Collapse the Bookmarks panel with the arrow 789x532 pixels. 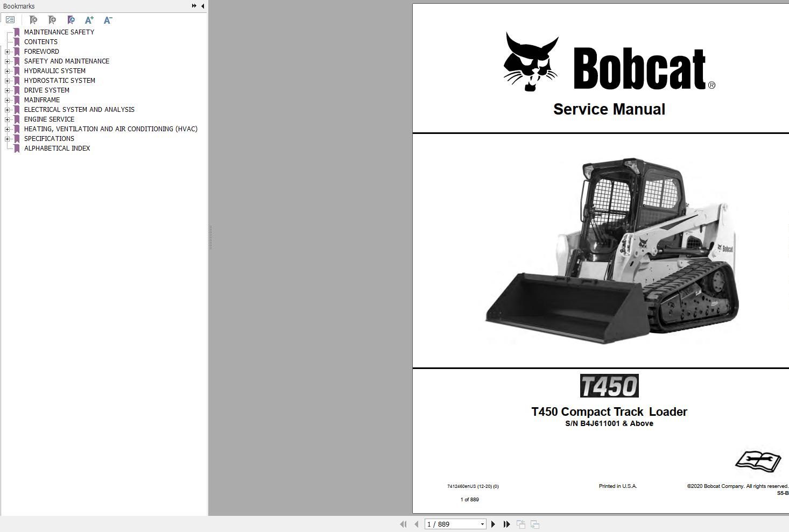pos(202,6)
